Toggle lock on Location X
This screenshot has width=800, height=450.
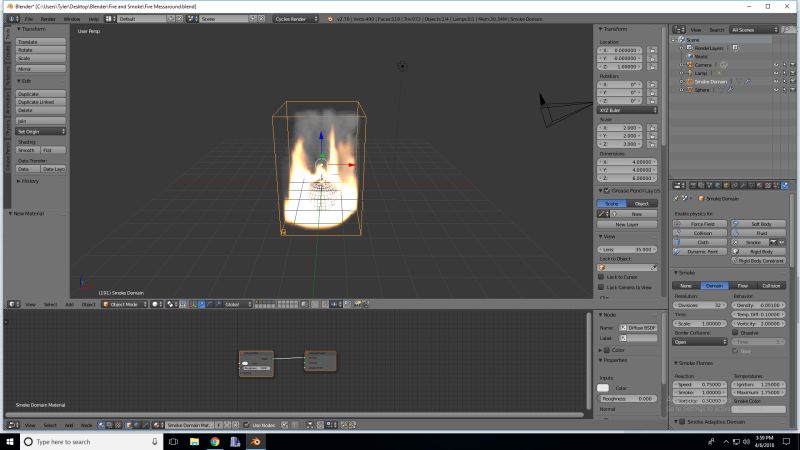[652, 50]
